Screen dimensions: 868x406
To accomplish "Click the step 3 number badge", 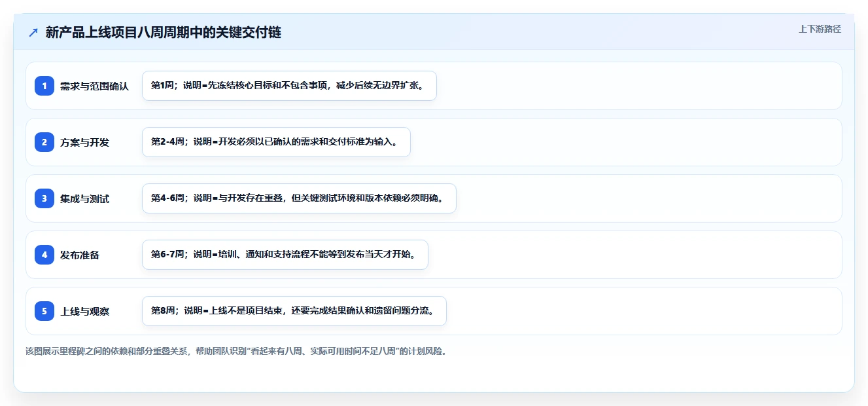I will pos(44,198).
